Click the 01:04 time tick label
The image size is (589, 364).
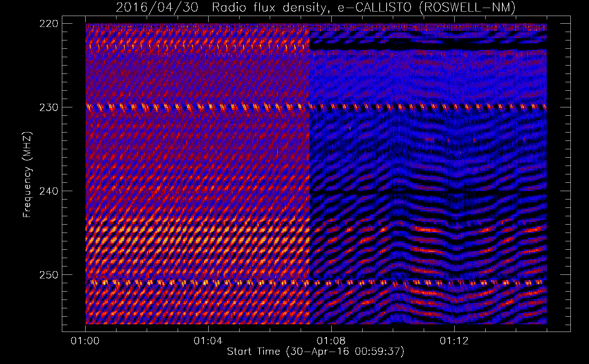coord(208,341)
